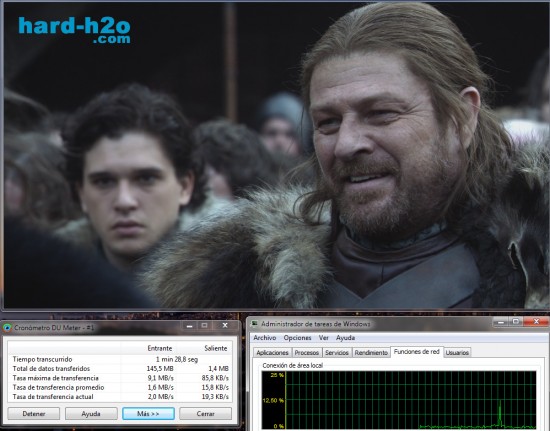The width and height of the screenshot is (550, 431).
Task: Select the Funciones de red tab
Action: coord(417,351)
